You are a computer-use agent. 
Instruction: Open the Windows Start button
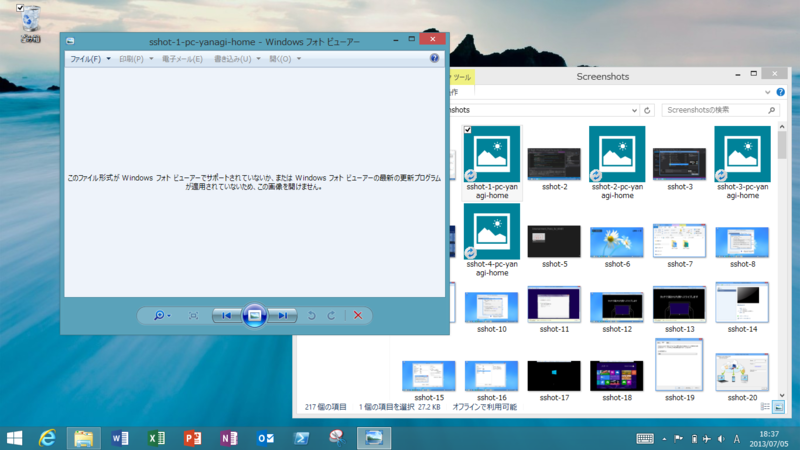tap(14, 438)
